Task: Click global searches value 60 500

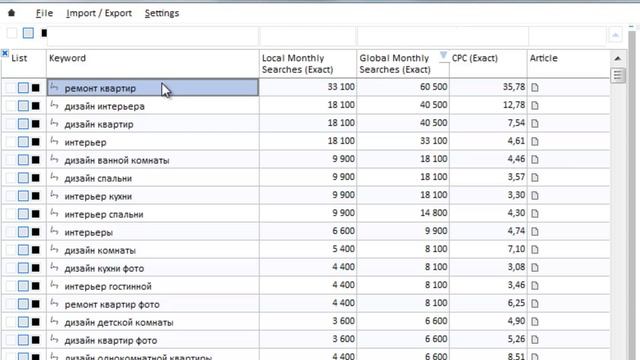Action: point(433,87)
